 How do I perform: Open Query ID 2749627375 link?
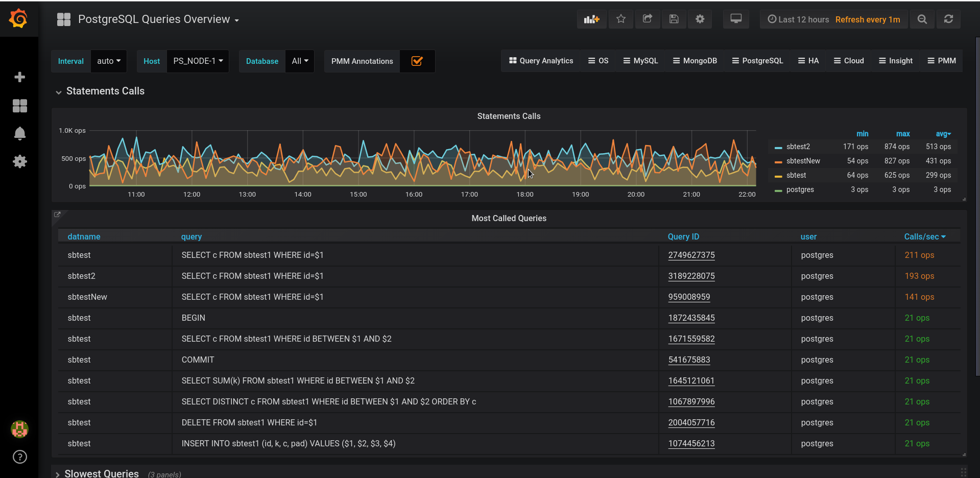click(691, 255)
